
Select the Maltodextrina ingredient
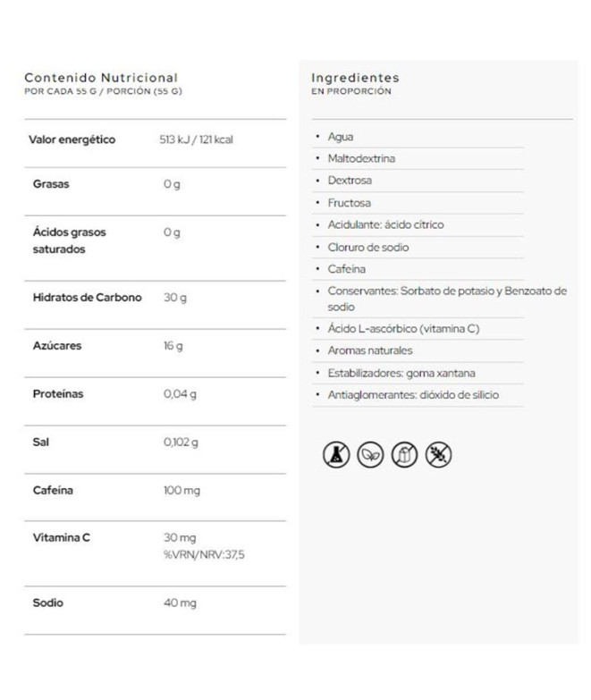[x=362, y=158]
